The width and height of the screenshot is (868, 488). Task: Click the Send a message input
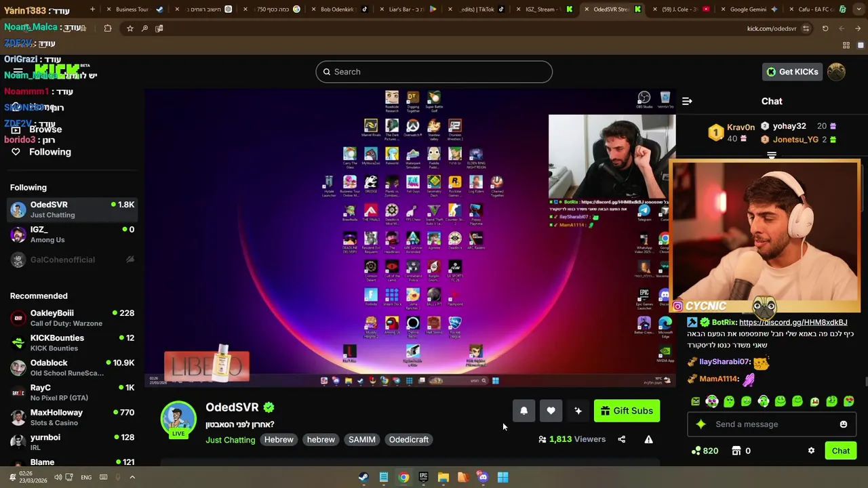pos(772,424)
